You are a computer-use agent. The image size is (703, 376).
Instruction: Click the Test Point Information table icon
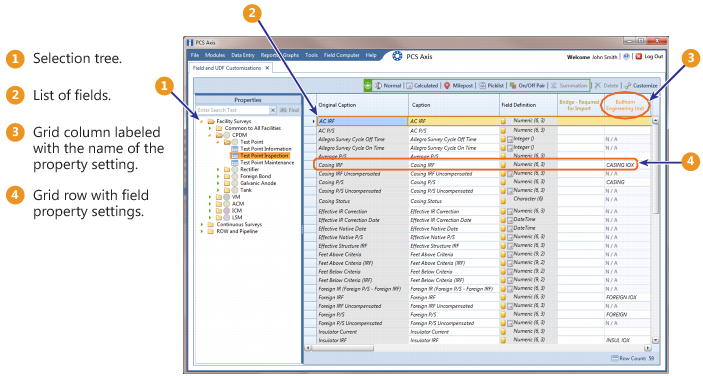pyautogui.click(x=234, y=149)
